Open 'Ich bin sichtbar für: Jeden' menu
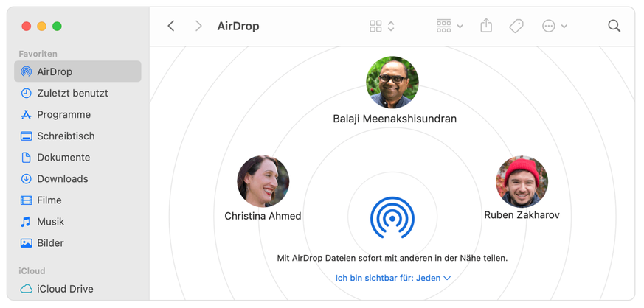644x308 pixels. point(393,278)
